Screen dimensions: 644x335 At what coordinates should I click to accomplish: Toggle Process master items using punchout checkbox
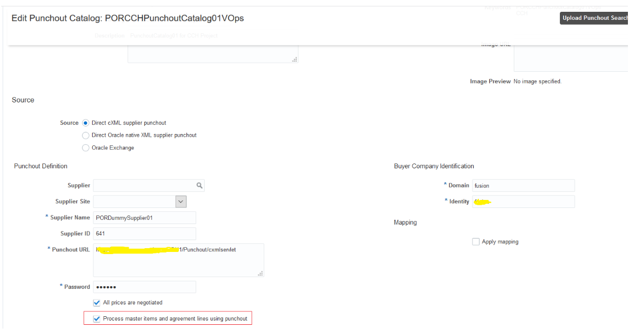97,319
